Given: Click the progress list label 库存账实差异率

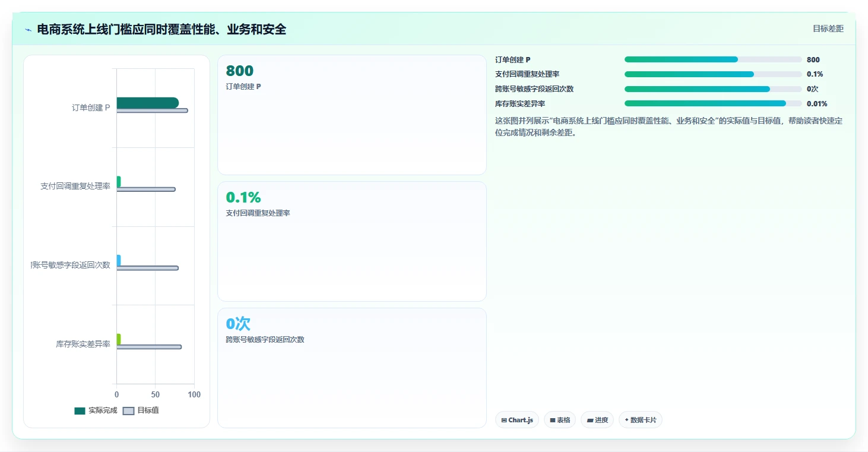Looking at the screenshot, I should [520, 104].
